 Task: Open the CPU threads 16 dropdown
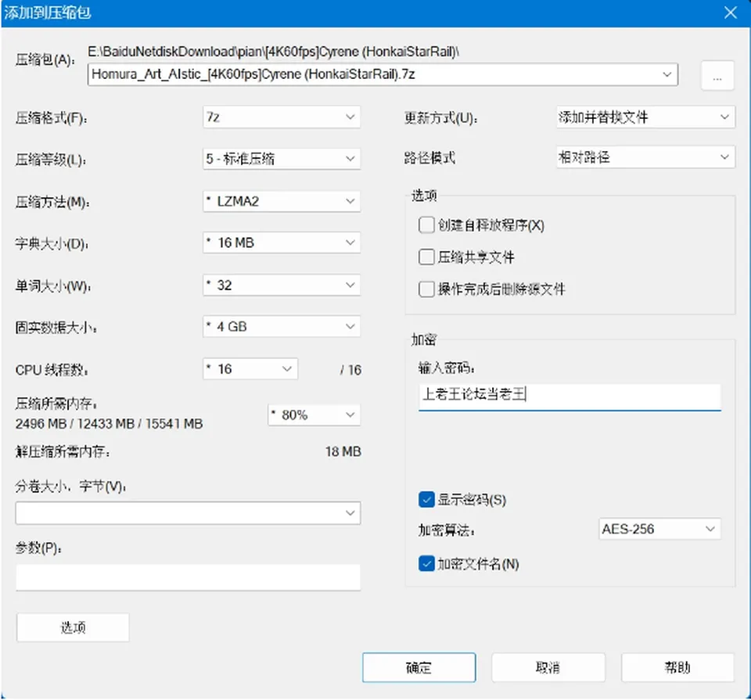point(250,368)
